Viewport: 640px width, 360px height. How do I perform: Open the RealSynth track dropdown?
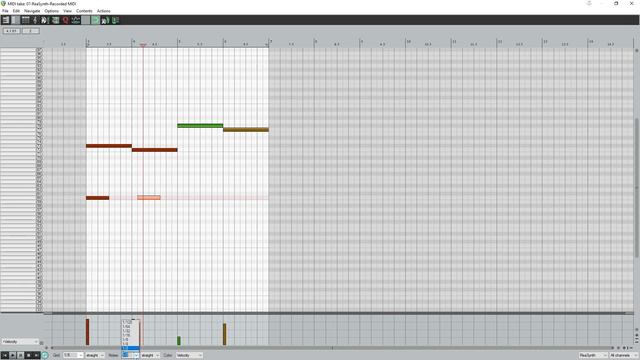[x=593, y=356]
